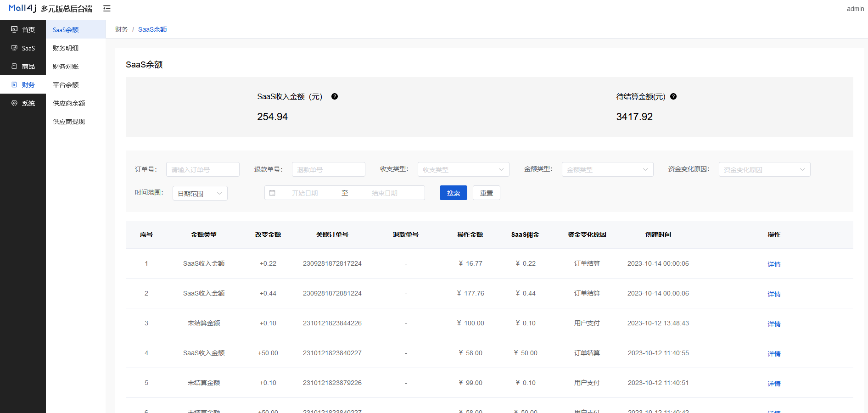Click +50.00 changed amount in row 4

coord(268,353)
